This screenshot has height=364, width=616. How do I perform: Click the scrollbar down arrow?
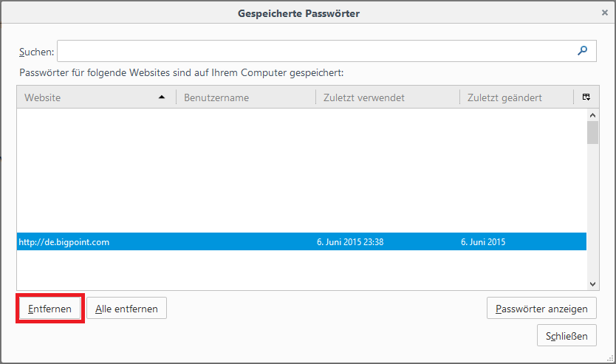592,283
